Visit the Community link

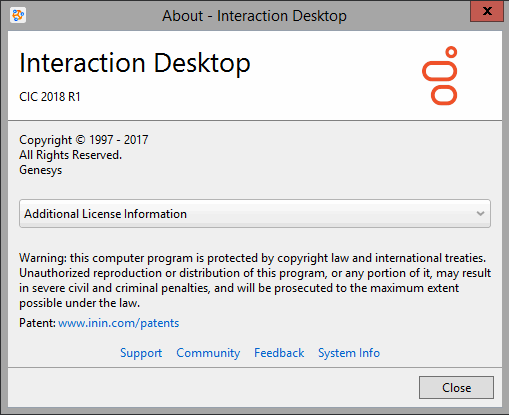click(208, 353)
